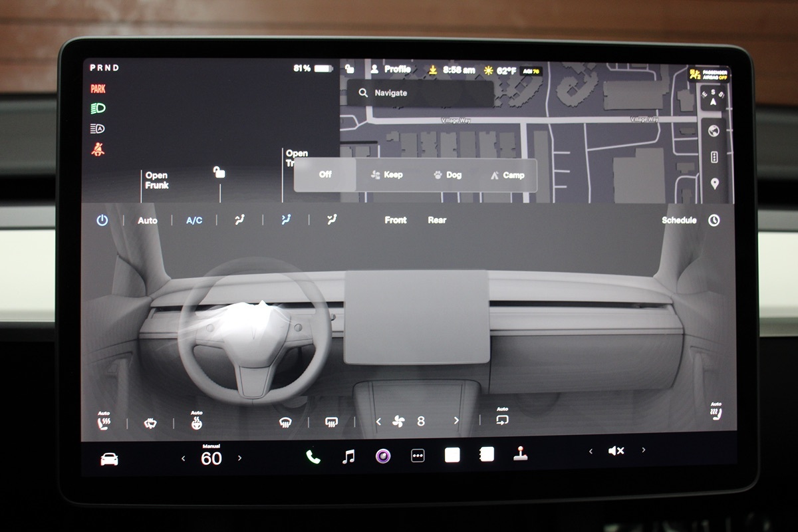This screenshot has width=798, height=532.
Task: Turn on the rear window defroster
Action: tap(331, 422)
